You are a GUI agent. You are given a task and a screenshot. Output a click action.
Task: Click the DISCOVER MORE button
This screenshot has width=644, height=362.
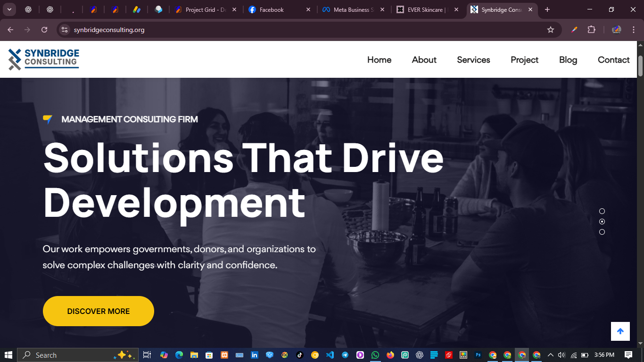(98, 311)
